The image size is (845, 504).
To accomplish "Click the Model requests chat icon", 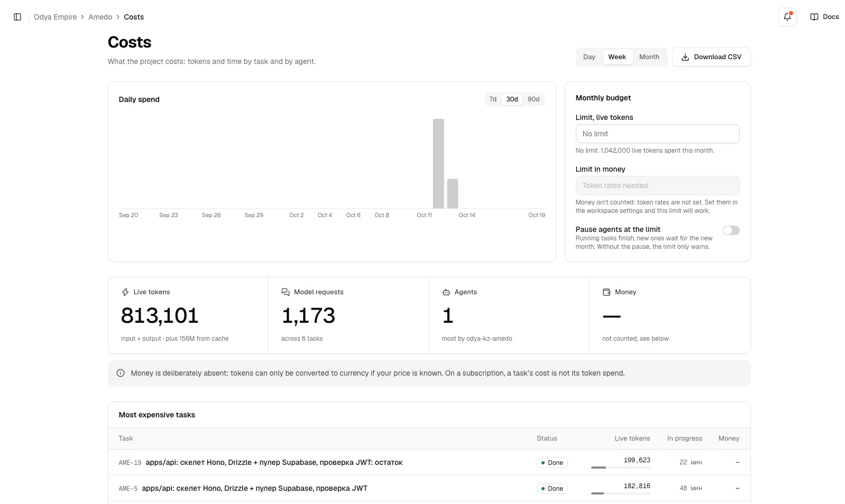I will tap(286, 292).
